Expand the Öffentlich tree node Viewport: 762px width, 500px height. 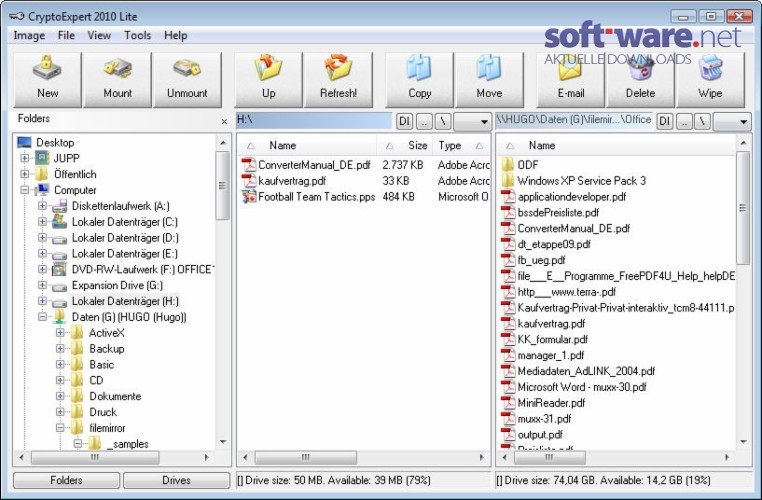25,174
